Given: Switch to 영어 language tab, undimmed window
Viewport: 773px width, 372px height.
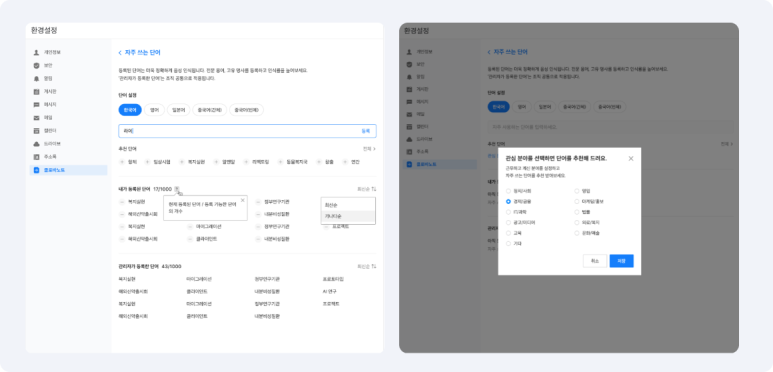Looking at the screenshot, I should (x=154, y=110).
